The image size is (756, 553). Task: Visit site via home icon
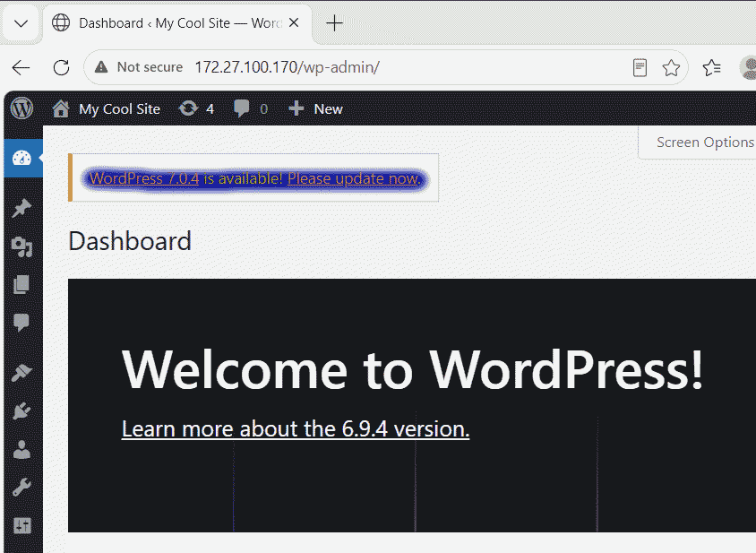[61, 109]
